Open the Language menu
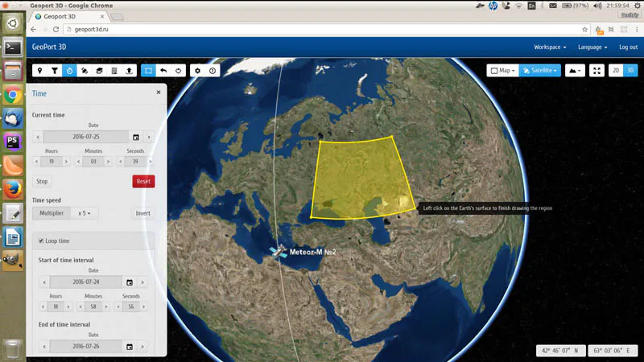The image size is (644, 362). click(x=592, y=47)
